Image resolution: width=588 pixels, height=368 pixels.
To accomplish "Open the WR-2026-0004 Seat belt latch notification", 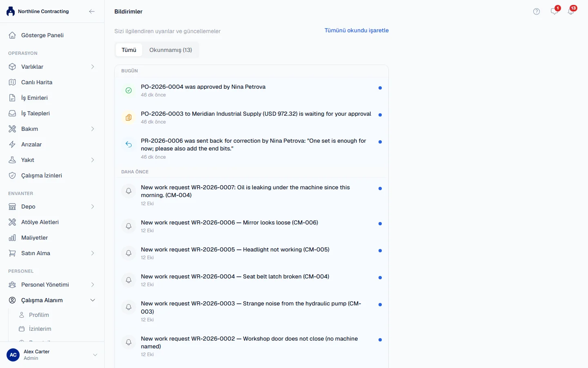I will [x=252, y=280].
